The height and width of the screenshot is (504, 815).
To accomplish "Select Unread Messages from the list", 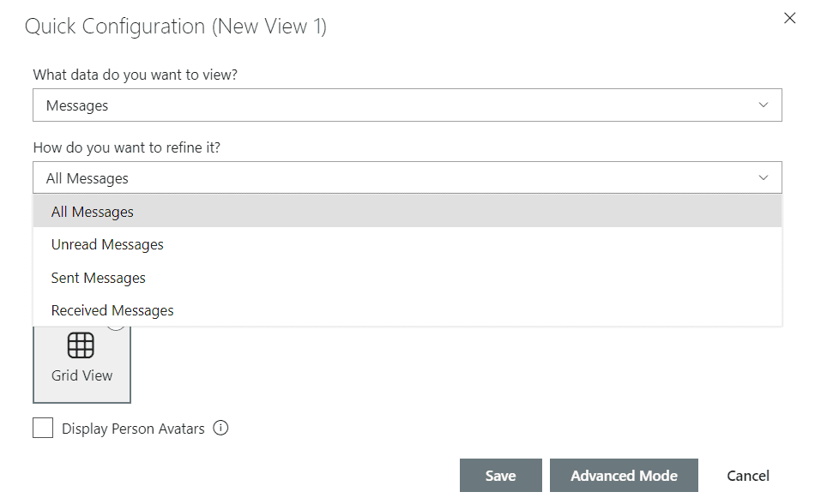I will point(107,244).
